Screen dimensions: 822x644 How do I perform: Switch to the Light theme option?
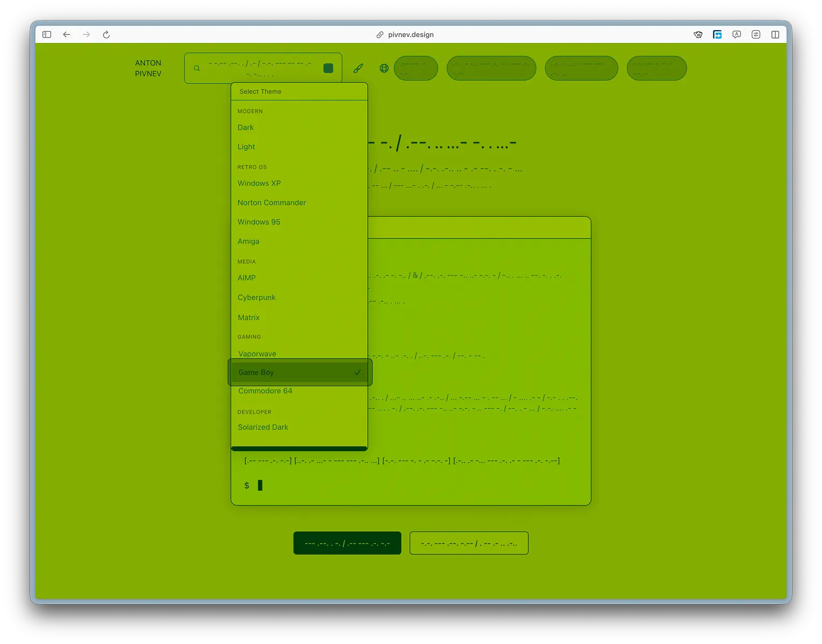(246, 147)
